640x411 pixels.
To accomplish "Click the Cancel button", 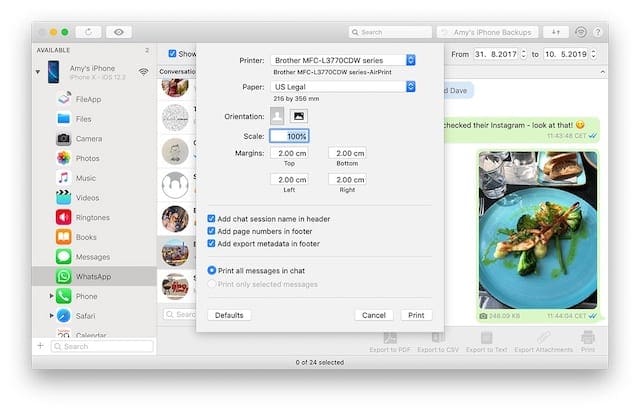I will pos(373,315).
